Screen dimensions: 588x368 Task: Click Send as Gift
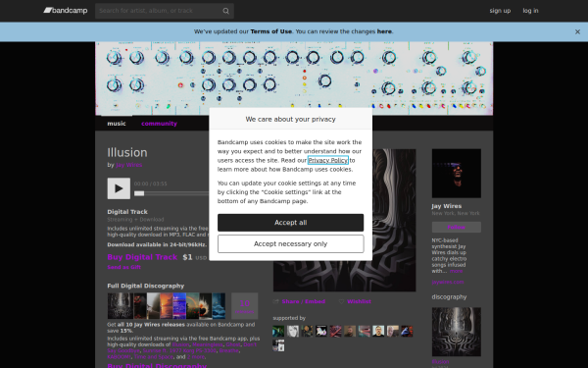(123, 267)
